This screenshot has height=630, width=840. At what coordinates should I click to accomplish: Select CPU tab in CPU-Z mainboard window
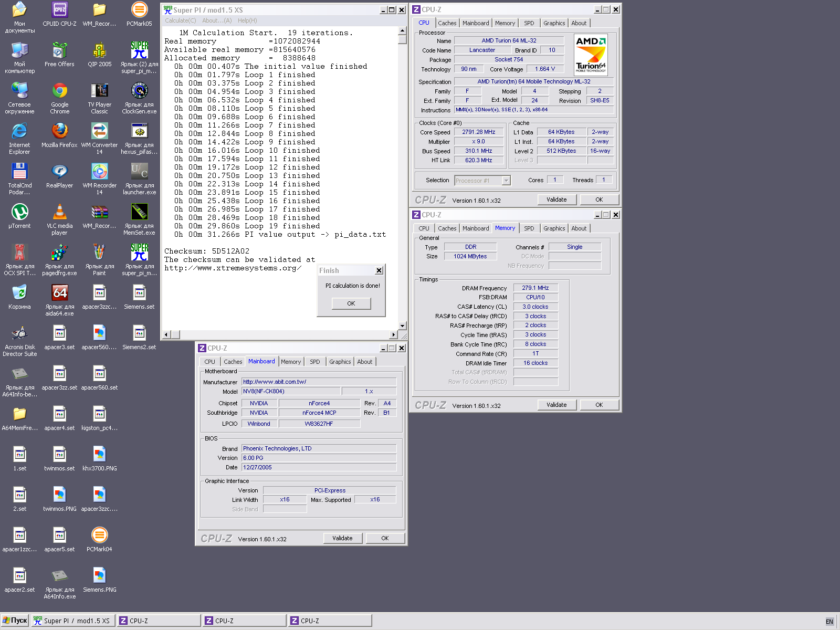(209, 362)
